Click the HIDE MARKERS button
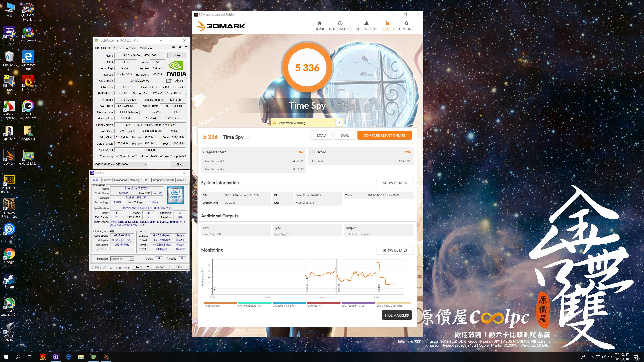 tap(396, 315)
